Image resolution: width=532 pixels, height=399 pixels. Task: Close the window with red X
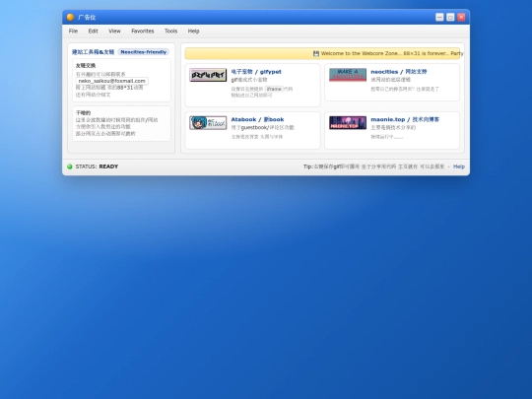click(461, 17)
